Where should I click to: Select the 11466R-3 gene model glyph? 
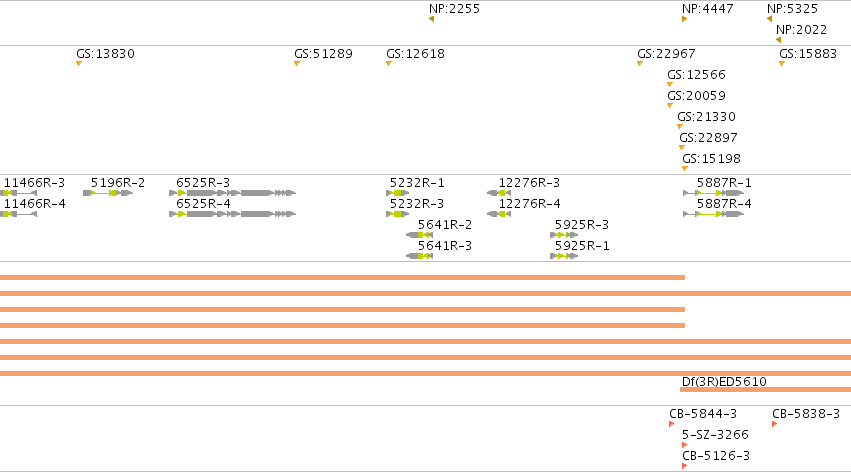[x=18, y=193]
